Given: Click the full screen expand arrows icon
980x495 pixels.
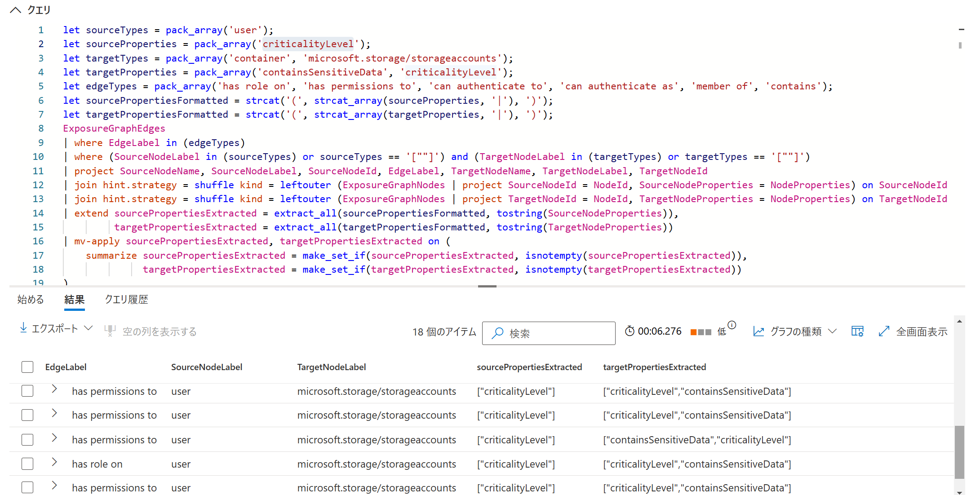Looking at the screenshot, I should click(884, 331).
